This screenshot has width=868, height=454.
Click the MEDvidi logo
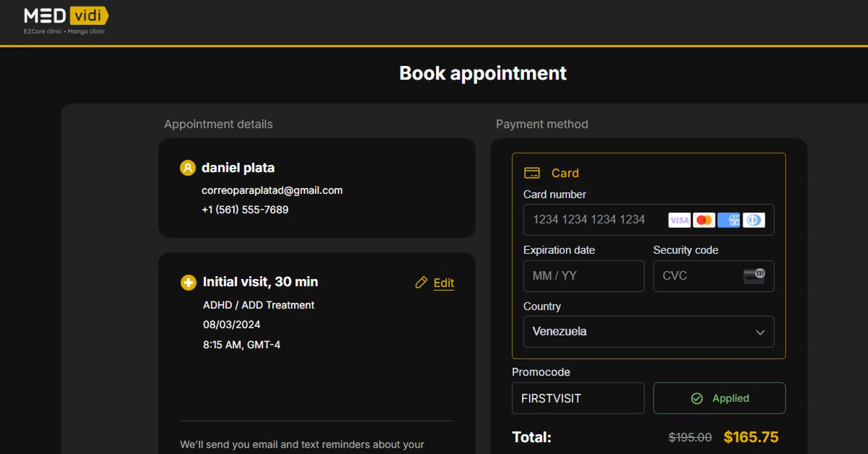point(66,20)
